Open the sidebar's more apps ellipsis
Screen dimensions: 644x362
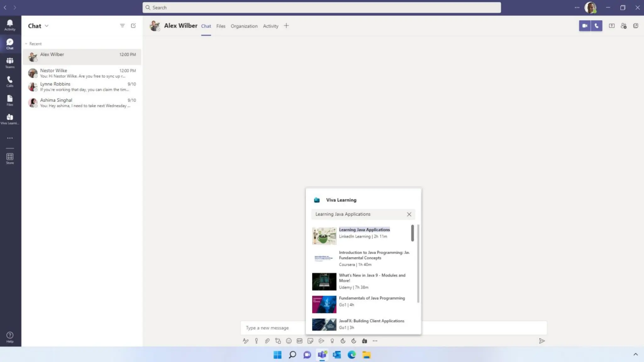[x=10, y=138]
